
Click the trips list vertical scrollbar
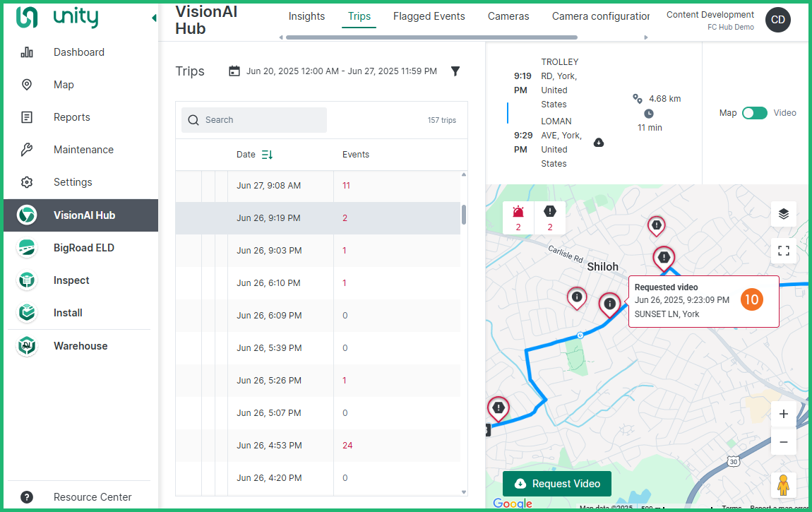pos(464,215)
